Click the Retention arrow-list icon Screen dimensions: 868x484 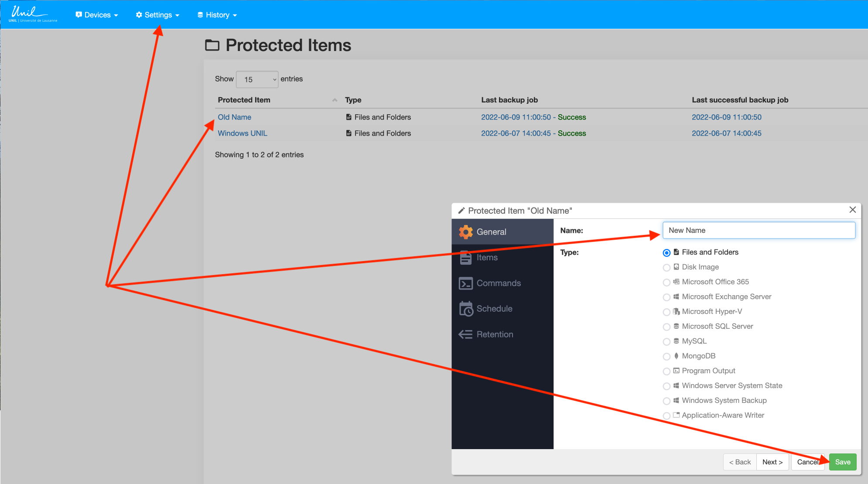tap(465, 334)
